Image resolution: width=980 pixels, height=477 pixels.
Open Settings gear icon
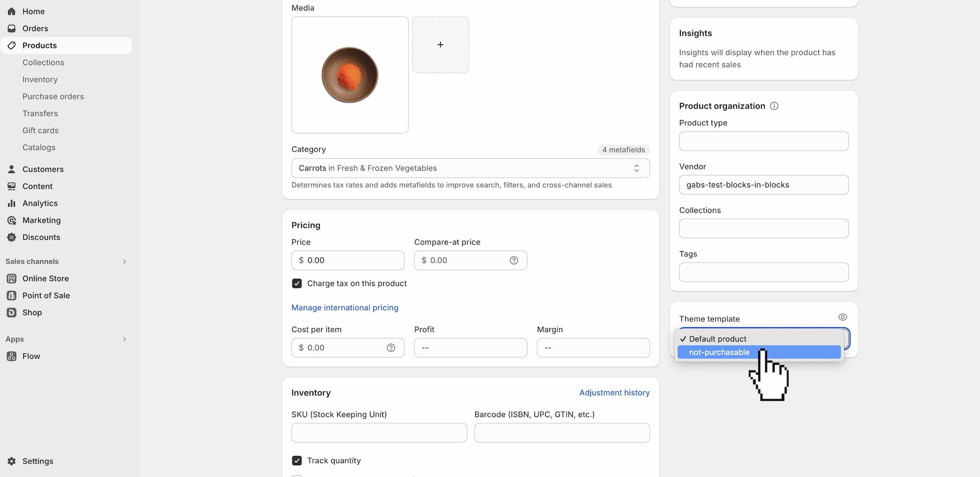tap(11, 461)
